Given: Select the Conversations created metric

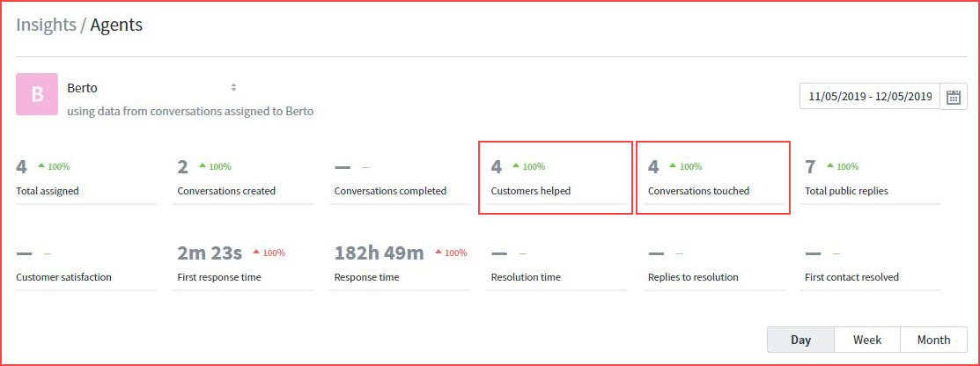Looking at the screenshot, I should tap(242, 179).
